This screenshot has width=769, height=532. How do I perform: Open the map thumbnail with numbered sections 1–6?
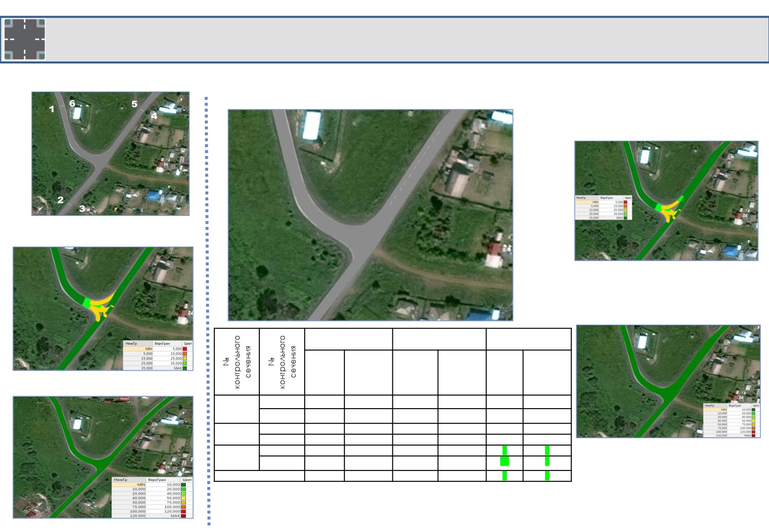click(111, 154)
